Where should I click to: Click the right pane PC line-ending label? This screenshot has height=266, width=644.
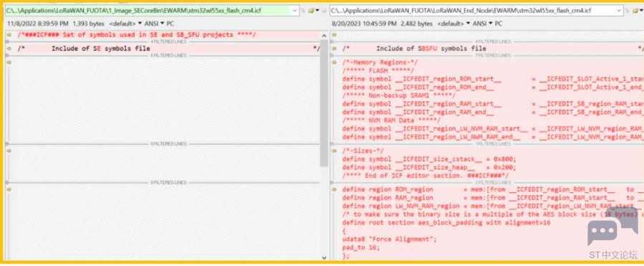[498, 24]
